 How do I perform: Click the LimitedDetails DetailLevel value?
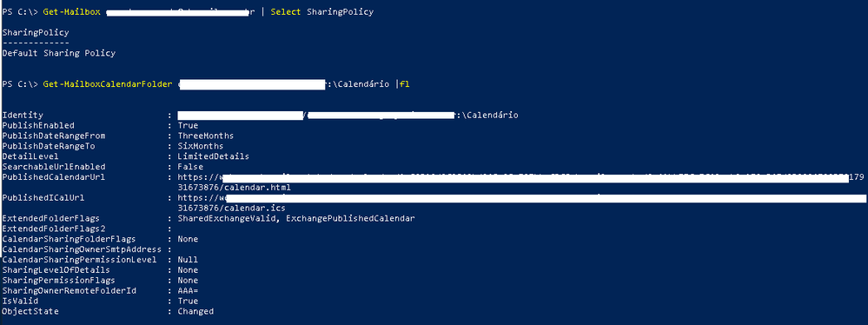(213, 156)
